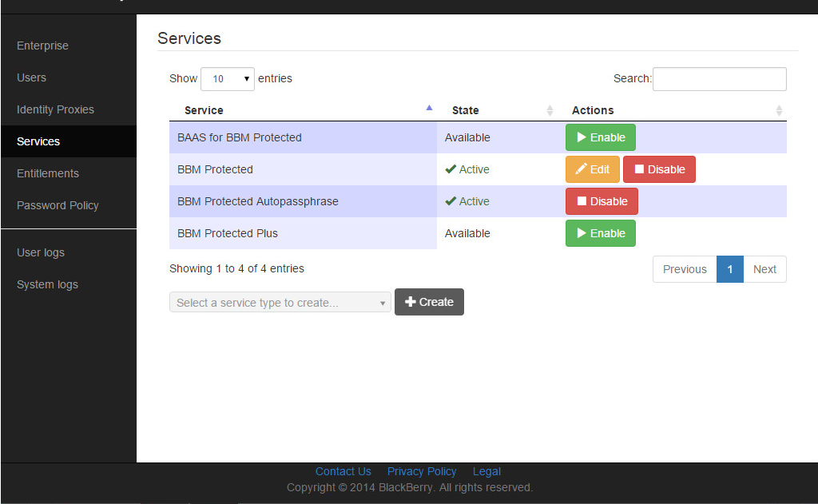Open the entries-per-page dropdown
Image resolution: width=818 pixels, height=504 pixels.
click(x=228, y=79)
